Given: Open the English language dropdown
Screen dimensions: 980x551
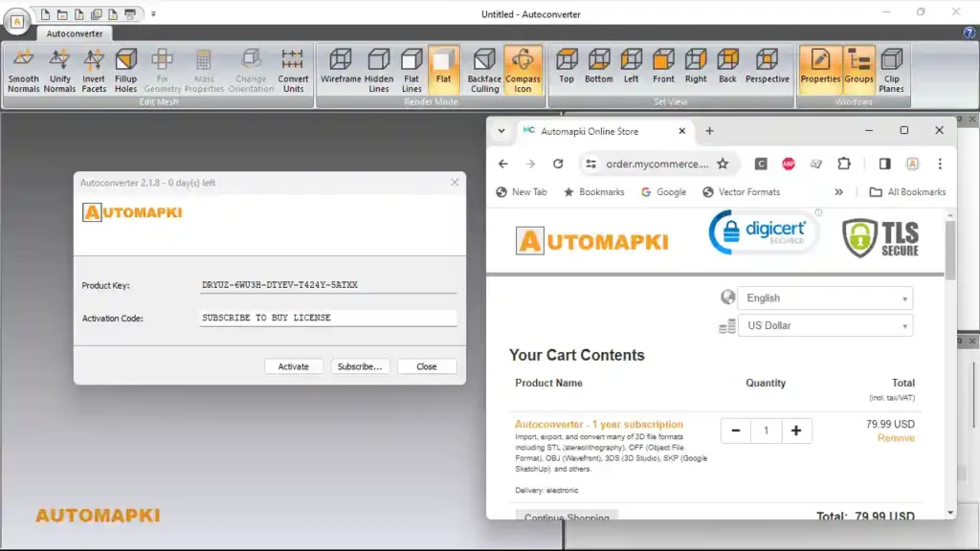Looking at the screenshot, I should 825,298.
